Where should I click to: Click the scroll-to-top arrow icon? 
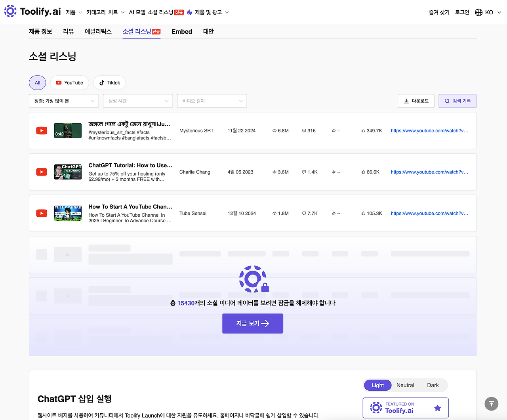(x=491, y=403)
